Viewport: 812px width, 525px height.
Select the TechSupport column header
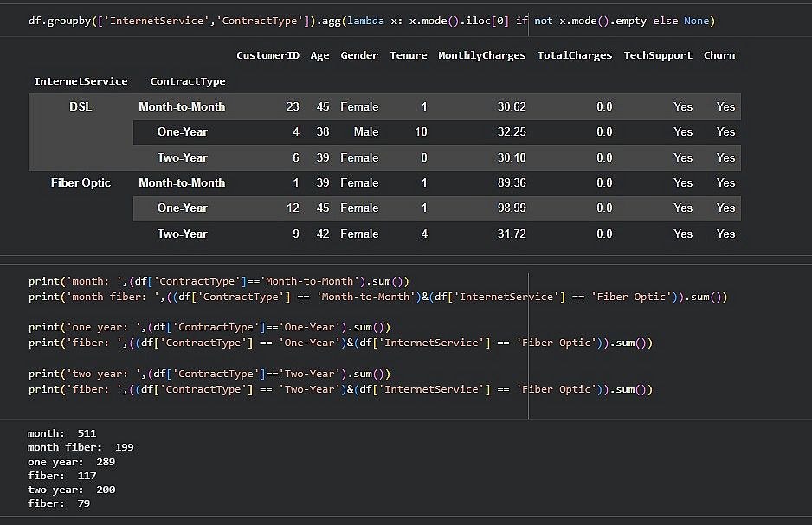click(x=658, y=55)
